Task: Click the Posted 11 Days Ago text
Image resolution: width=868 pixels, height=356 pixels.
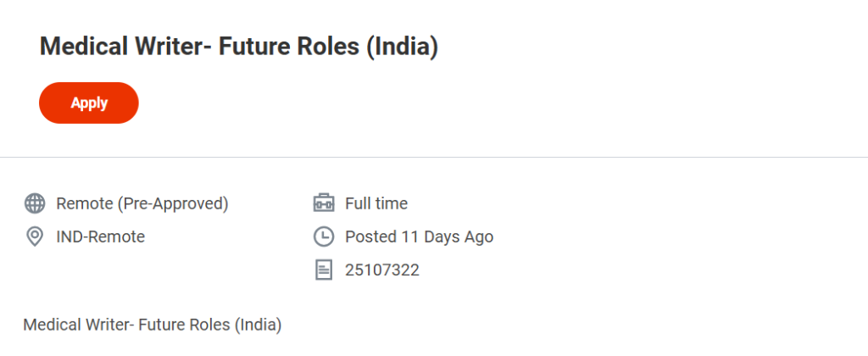Action: click(x=419, y=237)
